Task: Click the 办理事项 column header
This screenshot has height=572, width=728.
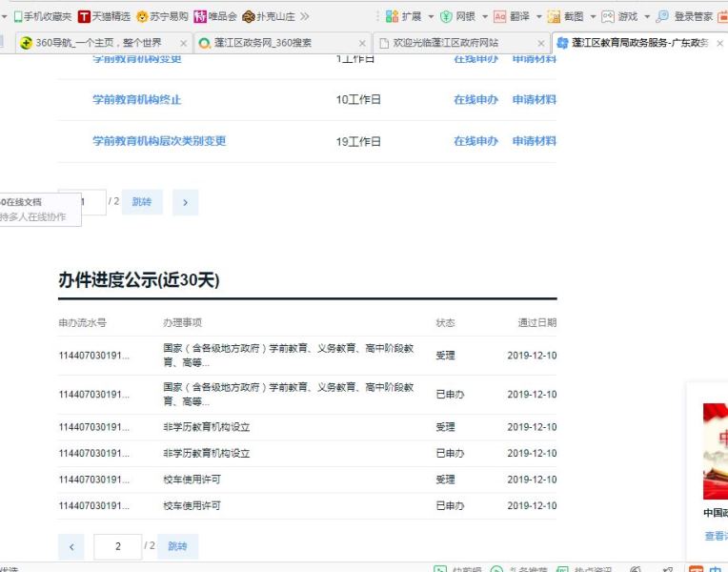Action: click(182, 323)
